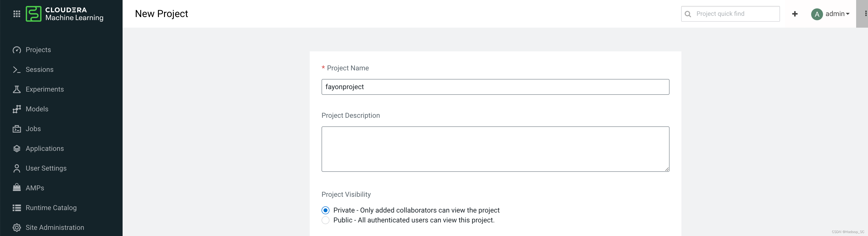Go to Runtime Catalog in sidebar
868x236 pixels.
(51, 208)
